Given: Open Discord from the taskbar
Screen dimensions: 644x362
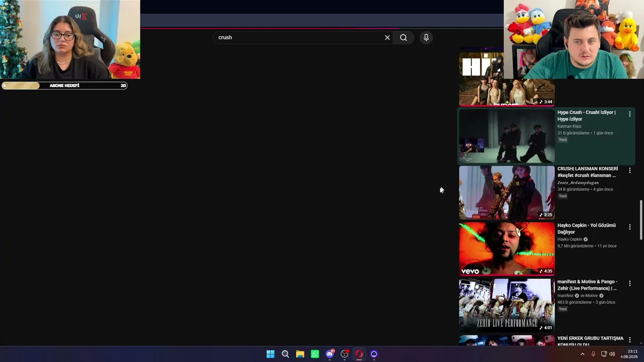Looking at the screenshot, I should pos(330,354).
